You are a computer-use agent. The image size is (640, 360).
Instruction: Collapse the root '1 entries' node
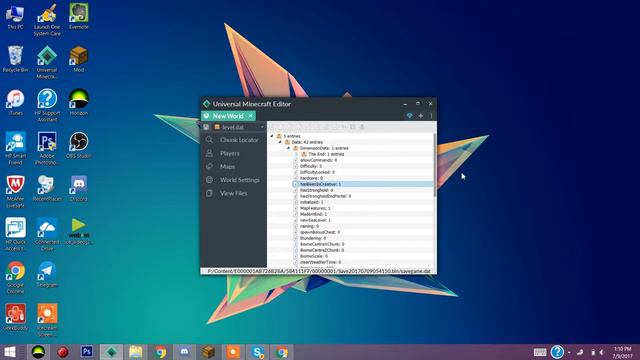tap(272, 136)
